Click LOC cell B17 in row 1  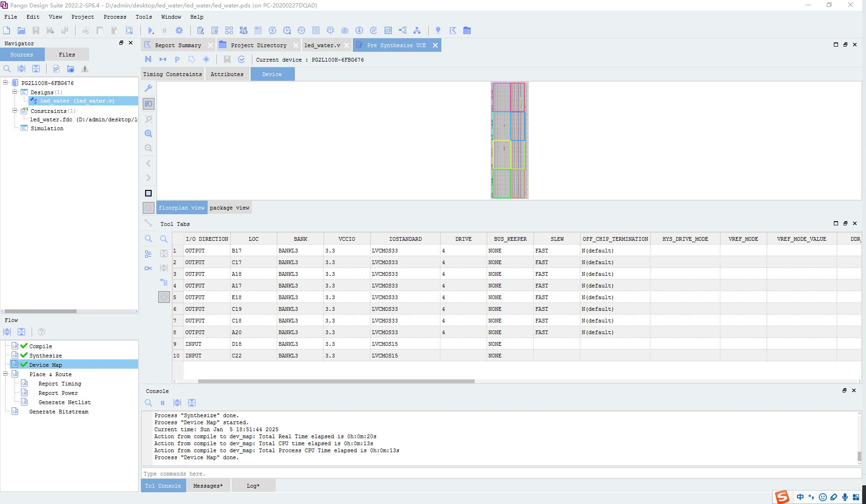(253, 251)
